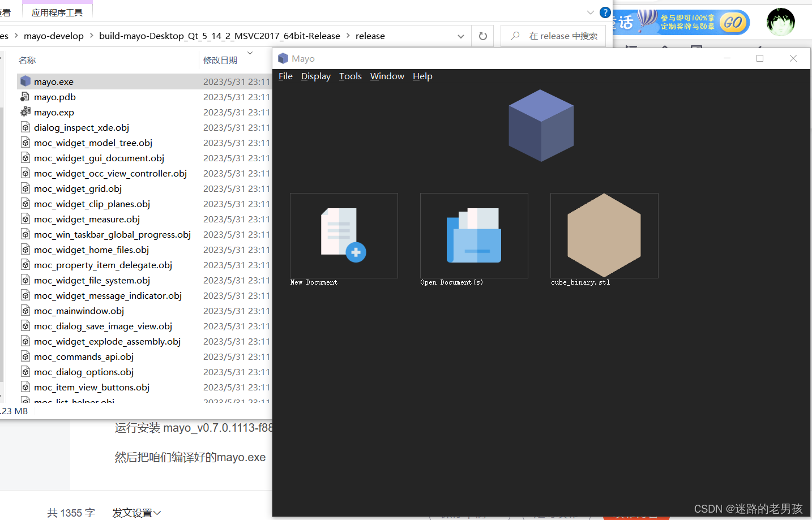Click the refresh icon in the address bar

(482, 35)
